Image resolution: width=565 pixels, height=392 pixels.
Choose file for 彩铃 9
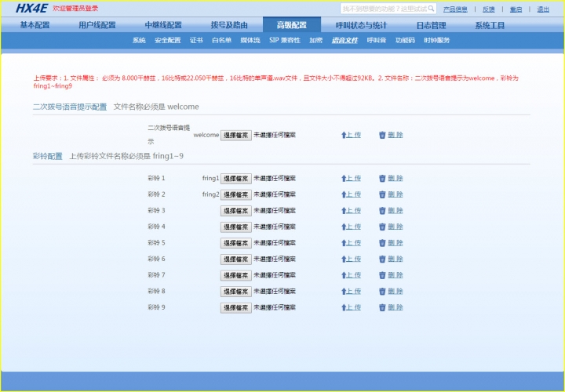point(236,308)
